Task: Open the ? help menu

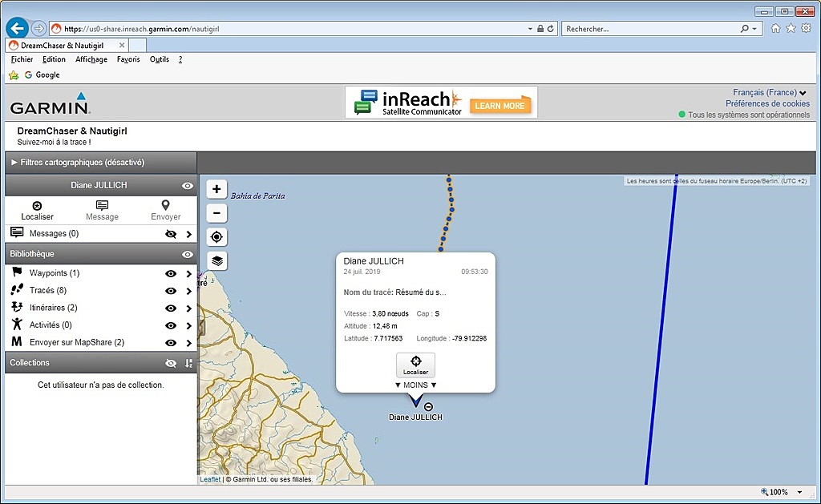Action: coord(180,59)
